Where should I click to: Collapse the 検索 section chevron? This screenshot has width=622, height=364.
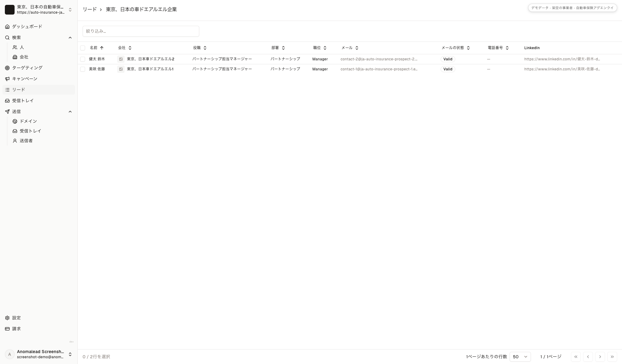point(70,38)
